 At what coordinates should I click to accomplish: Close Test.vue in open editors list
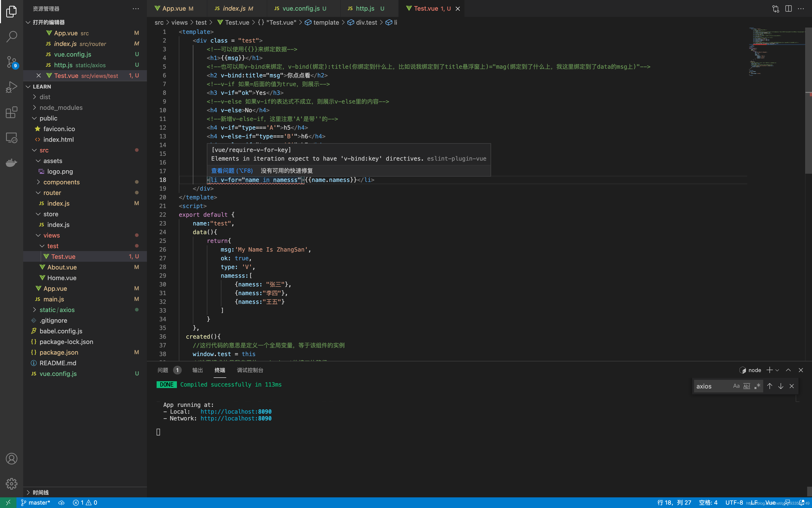point(39,75)
